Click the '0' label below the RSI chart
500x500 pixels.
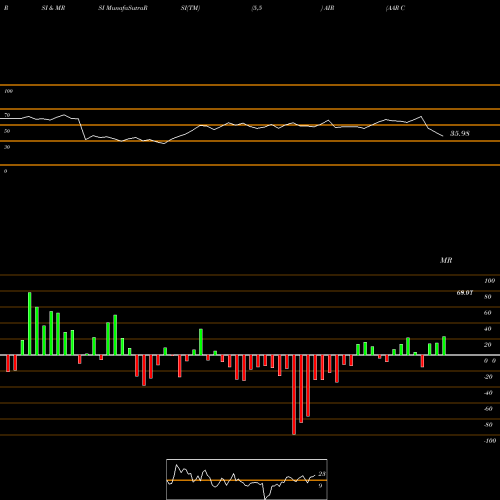tap(5, 171)
